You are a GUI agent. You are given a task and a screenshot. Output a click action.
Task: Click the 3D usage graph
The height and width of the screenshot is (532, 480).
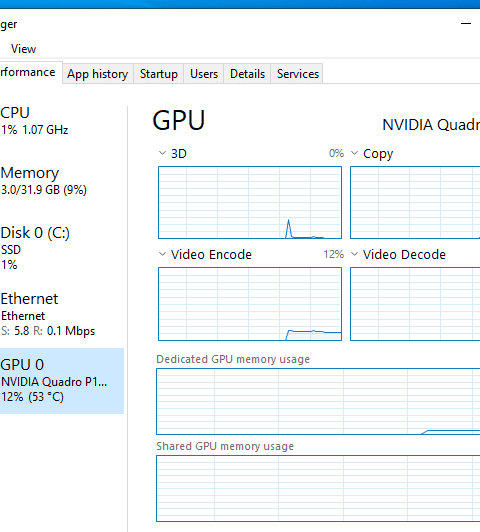click(x=250, y=203)
